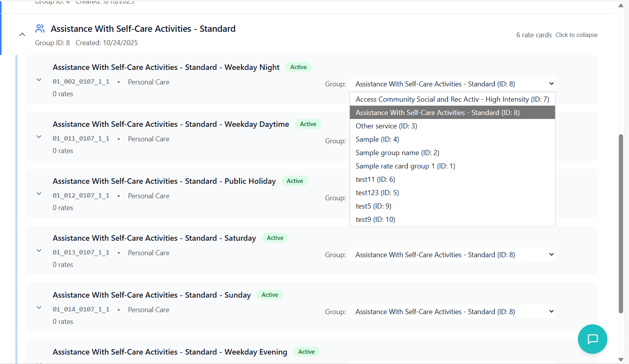Choose test123 (ID: 5) in dropdown
Screen dimensions: 629x364
(377, 193)
